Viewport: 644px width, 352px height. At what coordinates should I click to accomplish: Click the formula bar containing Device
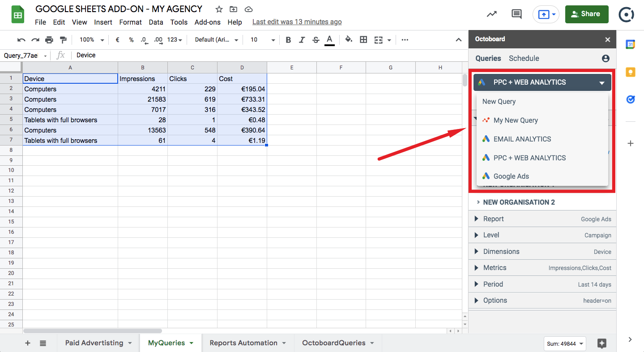coord(269,55)
